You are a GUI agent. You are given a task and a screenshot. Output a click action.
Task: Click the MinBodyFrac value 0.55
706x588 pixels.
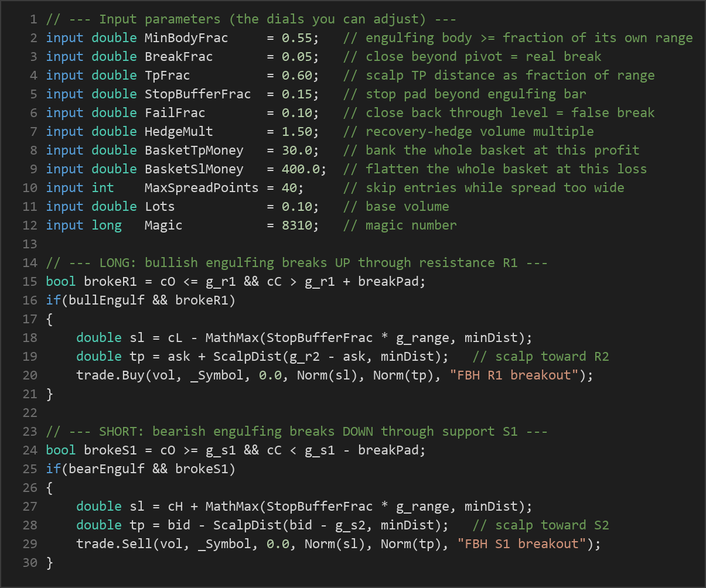click(296, 37)
